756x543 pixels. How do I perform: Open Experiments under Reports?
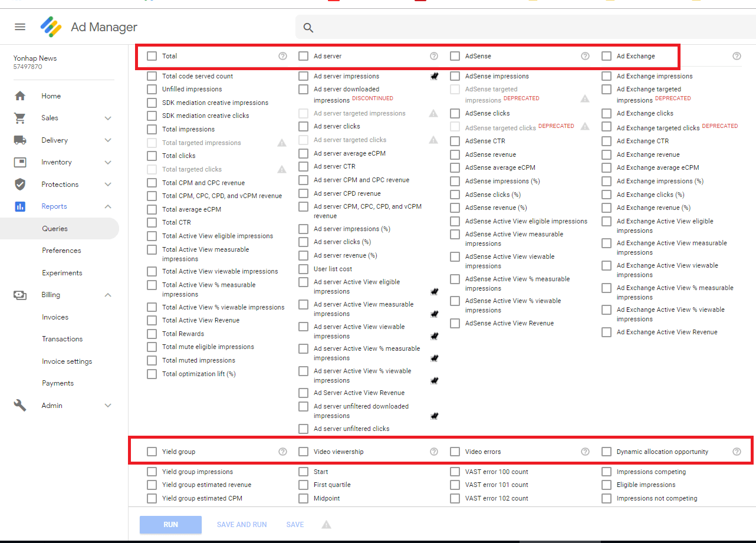point(62,273)
